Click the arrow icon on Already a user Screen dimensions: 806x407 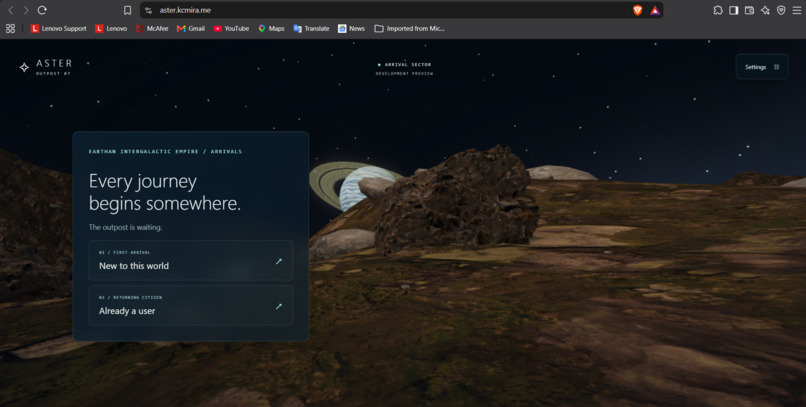pyautogui.click(x=279, y=306)
